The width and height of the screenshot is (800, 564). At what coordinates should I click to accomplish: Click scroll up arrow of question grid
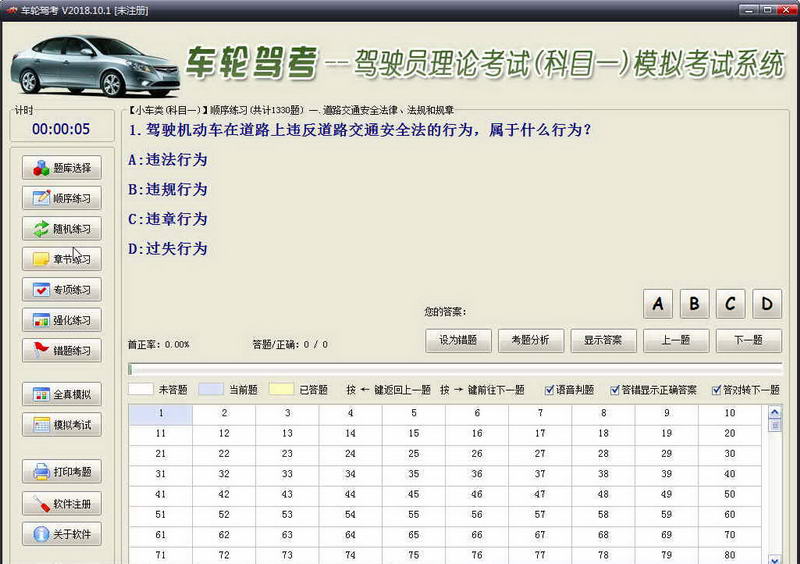tap(774, 412)
